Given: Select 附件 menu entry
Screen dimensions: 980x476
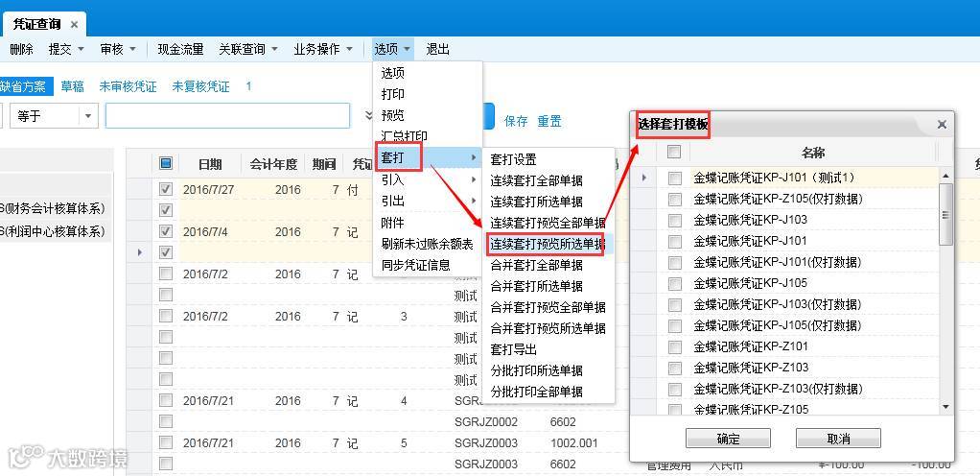Looking at the screenshot, I should click(x=393, y=223).
